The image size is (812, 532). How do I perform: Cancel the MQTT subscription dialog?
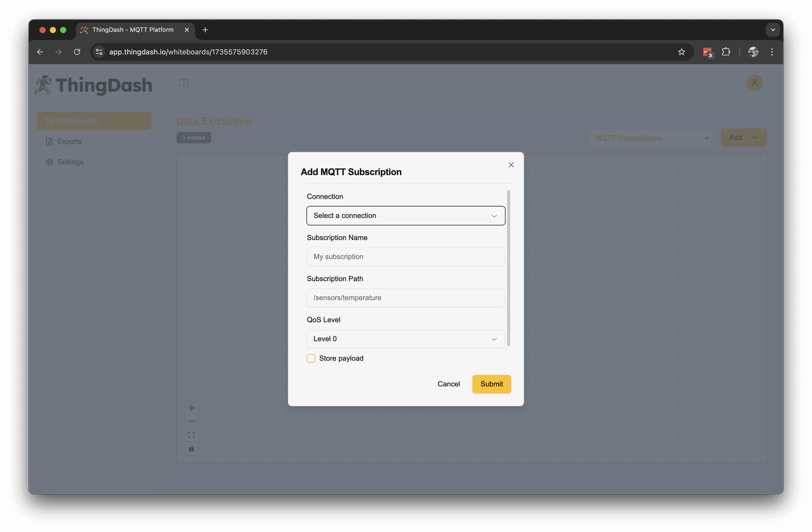449,384
